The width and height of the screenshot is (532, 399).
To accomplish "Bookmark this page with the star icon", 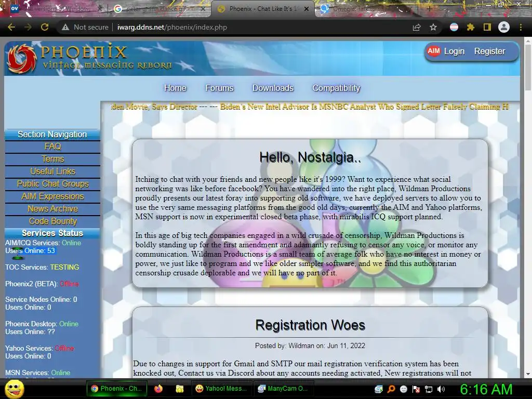I will click(433, 27).
